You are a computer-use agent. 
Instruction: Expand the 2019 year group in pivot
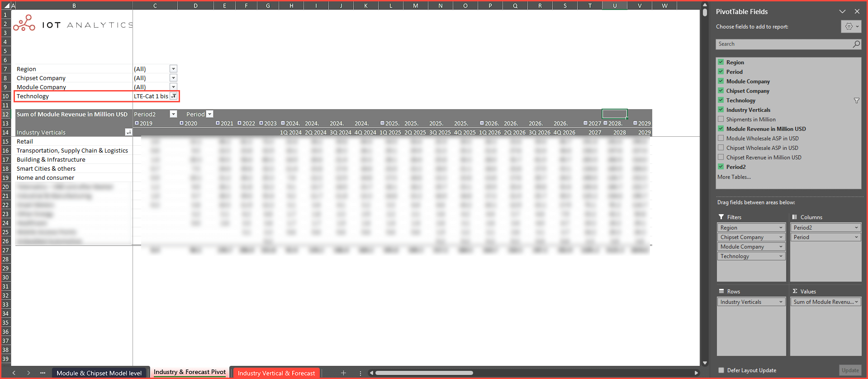(x=137, y=123)
